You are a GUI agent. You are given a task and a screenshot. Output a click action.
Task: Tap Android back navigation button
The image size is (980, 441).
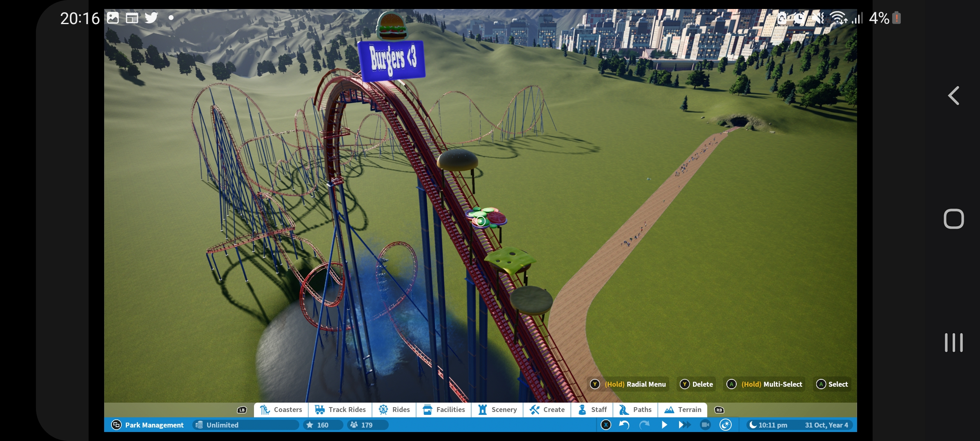[953, 96]
